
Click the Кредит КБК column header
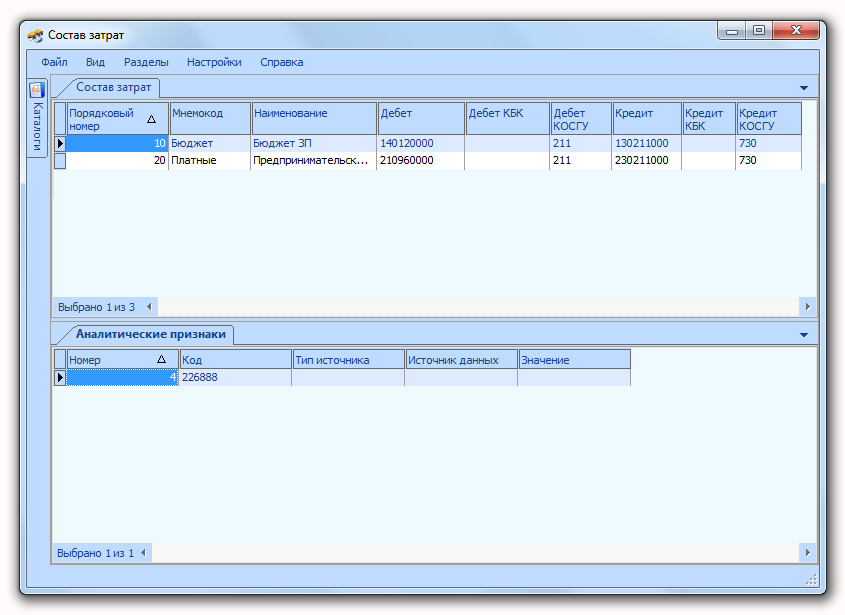[x=709, y=119]
